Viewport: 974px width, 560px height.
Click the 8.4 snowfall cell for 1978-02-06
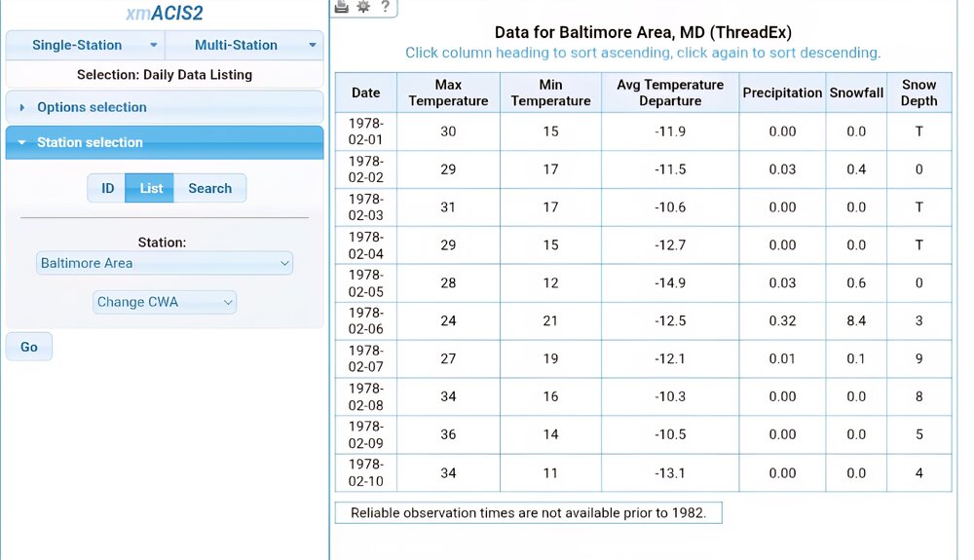pos(856,320)
